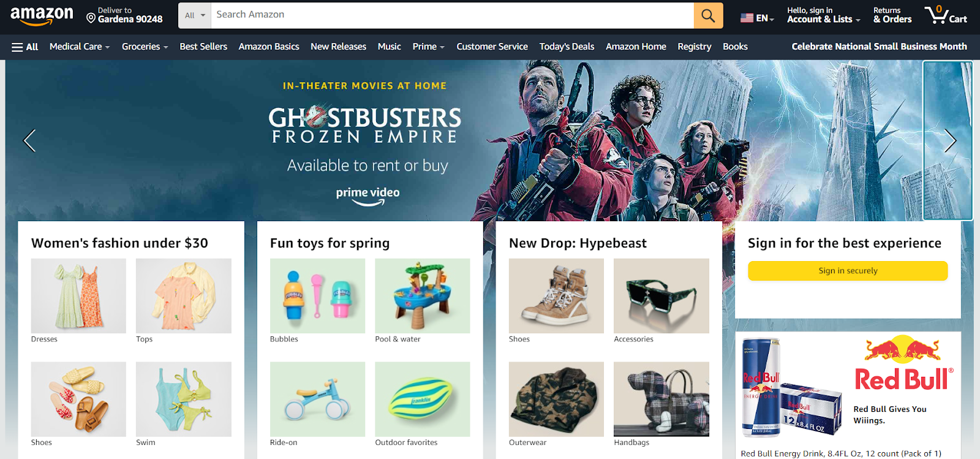
Task: Open the Groceries dropdown menu
Action: tap(145, 47)
